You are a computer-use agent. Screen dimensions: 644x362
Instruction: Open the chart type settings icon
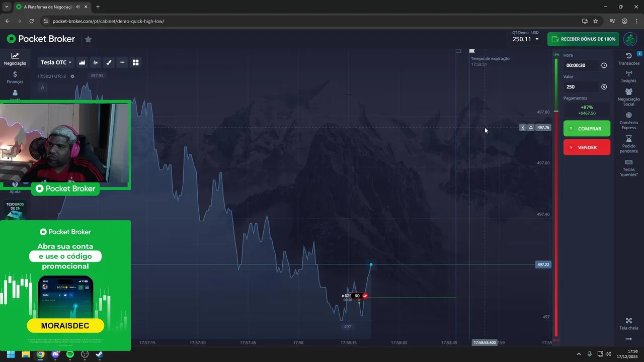click(x=82, y=62)
